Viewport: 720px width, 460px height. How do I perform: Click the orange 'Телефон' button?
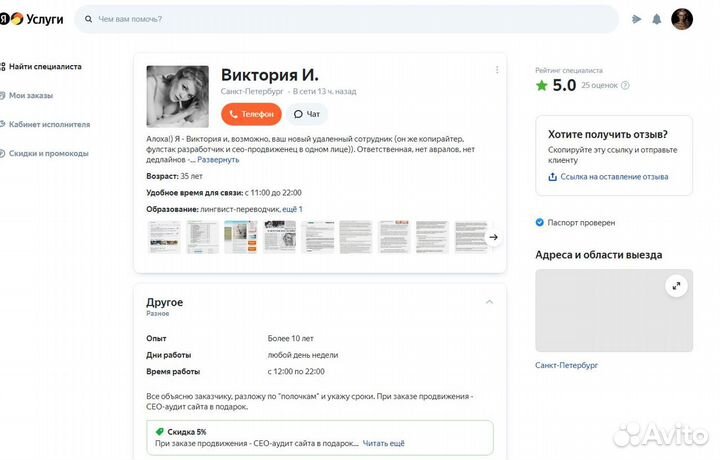coord(251,114)
